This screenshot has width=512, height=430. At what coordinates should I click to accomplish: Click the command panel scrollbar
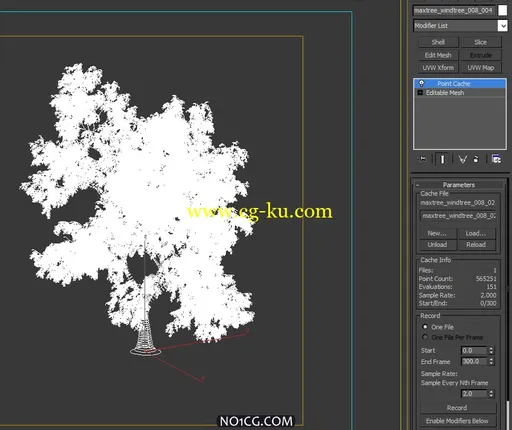508,415
